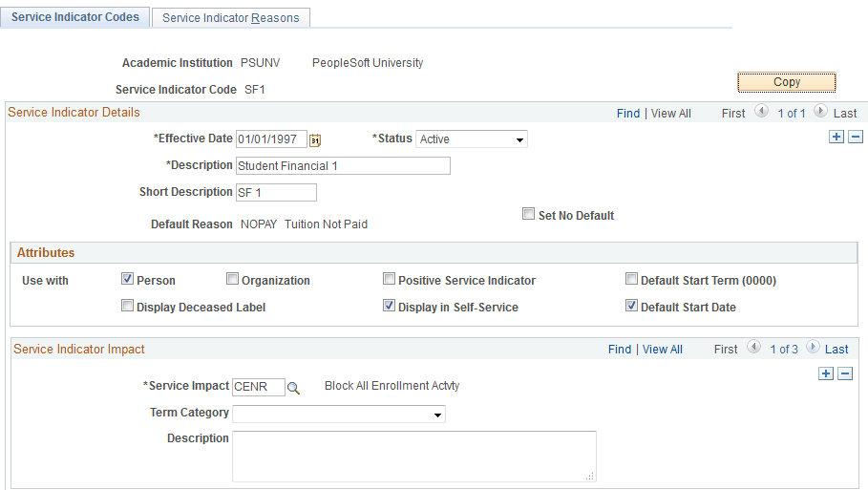
Task: Click View All in Service Indicator Details
Action: point(670,114)
